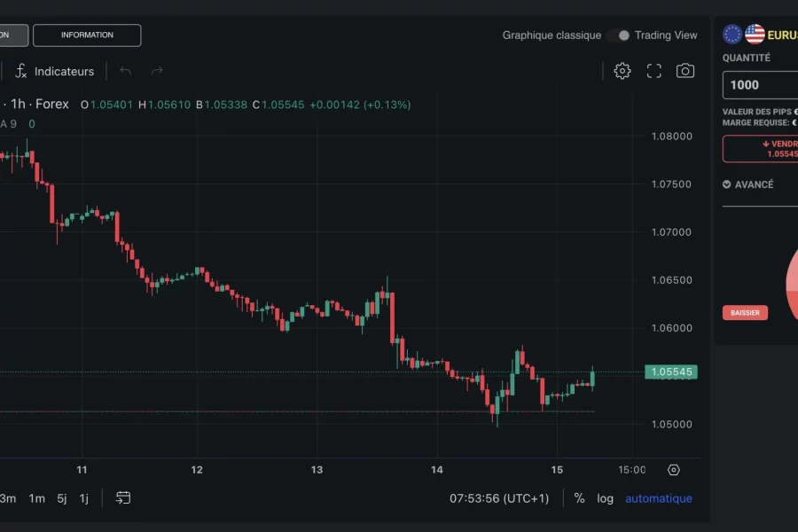Click the US flag icon
Viewport: 798px width, 532px height.
755,35
